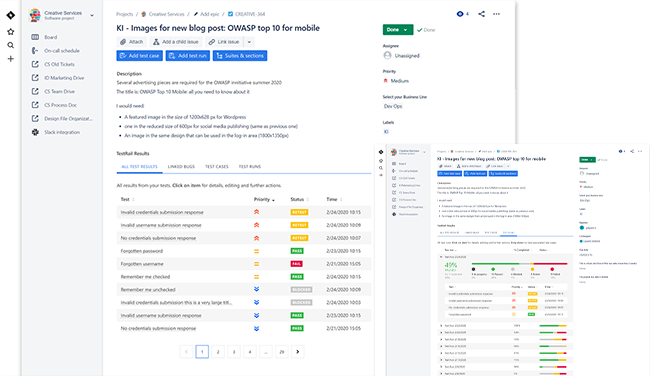
Task: Switch to the Linked Bugs tab
Action: coord(181,167)
